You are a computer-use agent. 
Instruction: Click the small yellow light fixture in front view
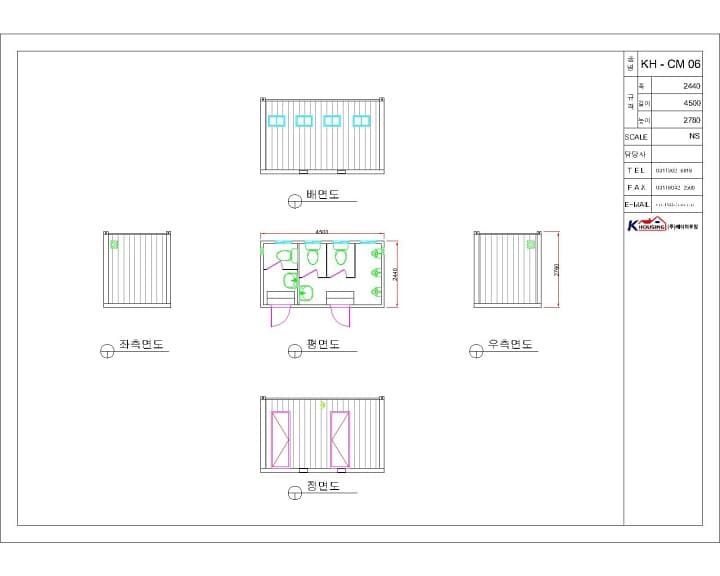tap(322, 404)
